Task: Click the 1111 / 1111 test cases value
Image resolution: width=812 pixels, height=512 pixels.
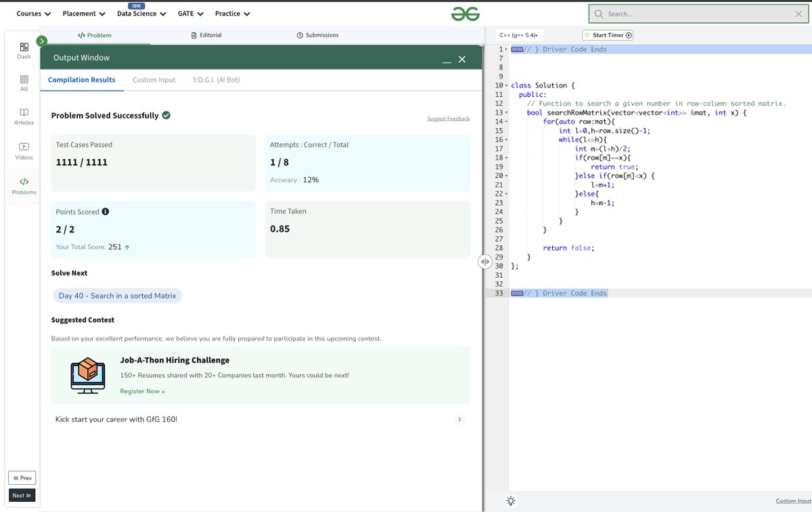Action: coord(81,163)
